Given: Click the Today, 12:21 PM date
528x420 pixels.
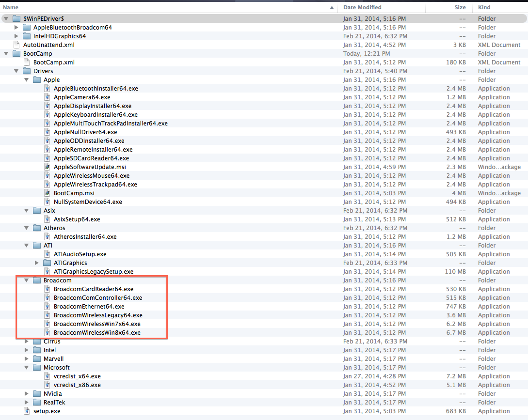Looking at the screenshot, I should (367, 53).
